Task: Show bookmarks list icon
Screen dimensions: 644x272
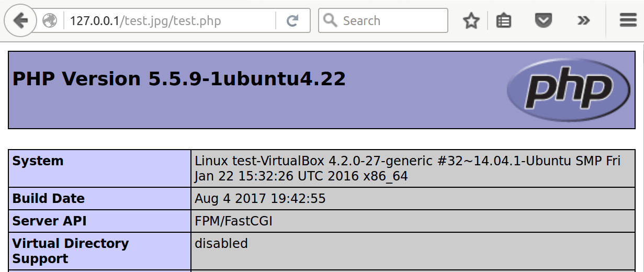Action: (504, 21)
